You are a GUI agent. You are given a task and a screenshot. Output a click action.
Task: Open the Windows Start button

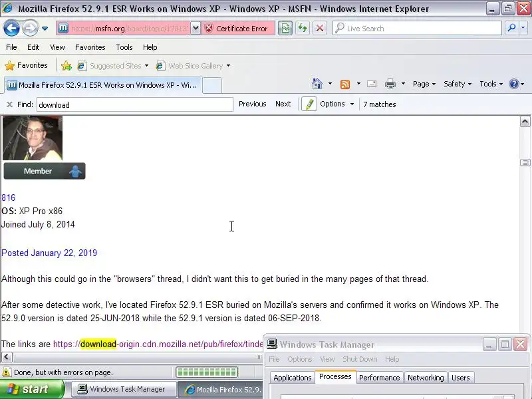tap(32, 389)
